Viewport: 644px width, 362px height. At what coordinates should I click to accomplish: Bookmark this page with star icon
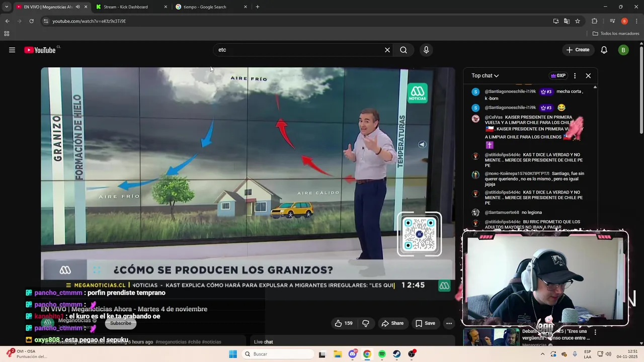tap(578, 21)
